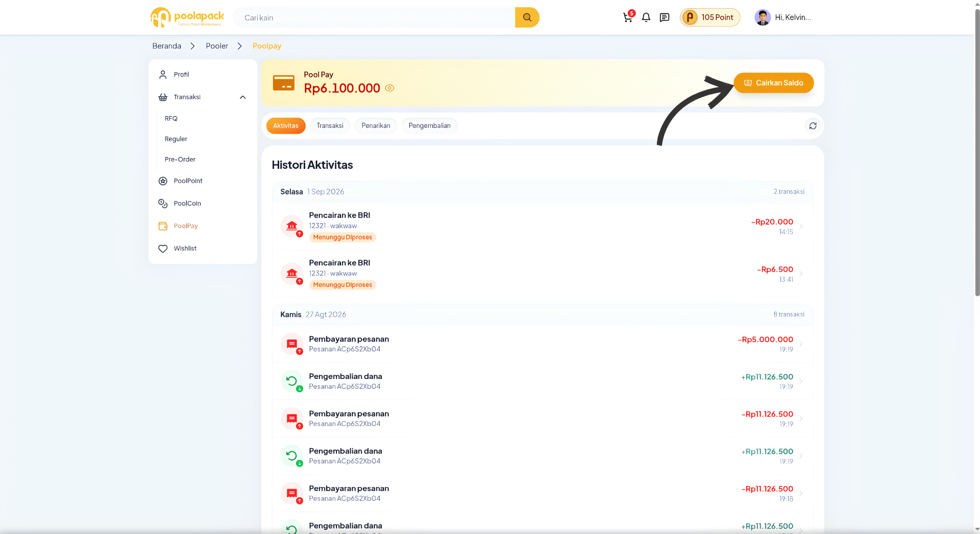
Task: Select the Aktivitas tab
Action: (286, 125)
